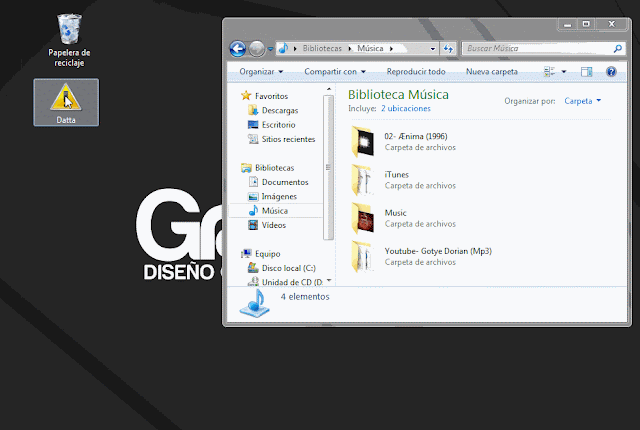Expand the arrow after Bibliotecas in breadcrumb
This screenshot has width=640, height=430.
point(350,49)
